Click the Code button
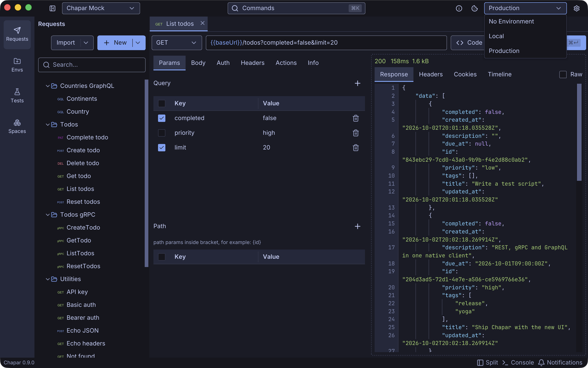This screenshot has width=588, height=368. pyautogui.click(x=468, y=43)
